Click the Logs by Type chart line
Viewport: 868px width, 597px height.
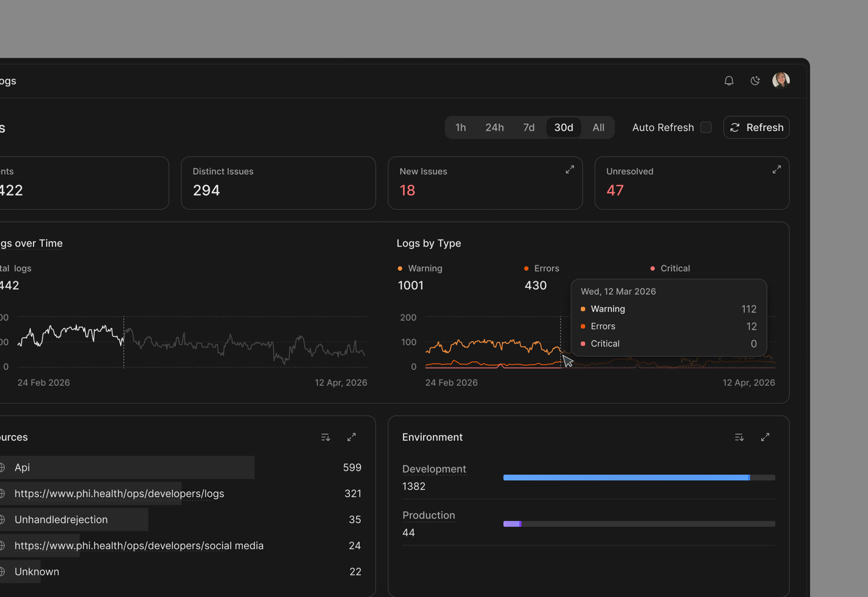(x=493, y=345)
